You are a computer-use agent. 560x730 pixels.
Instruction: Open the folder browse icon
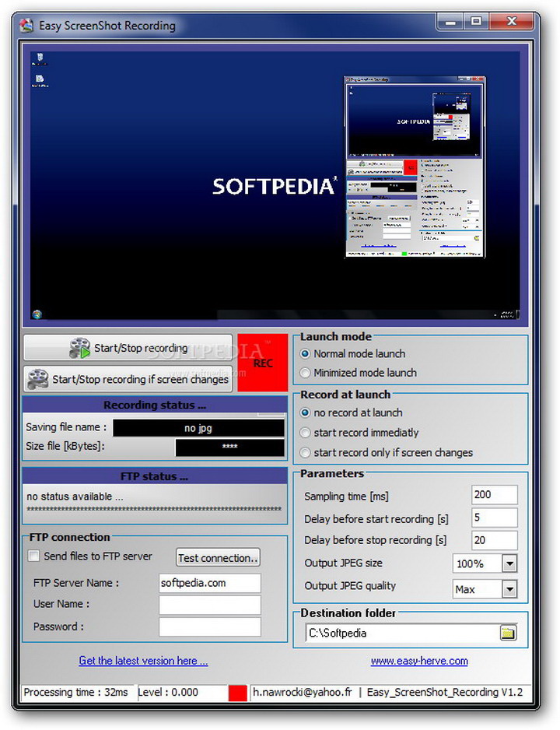point(508,633)
